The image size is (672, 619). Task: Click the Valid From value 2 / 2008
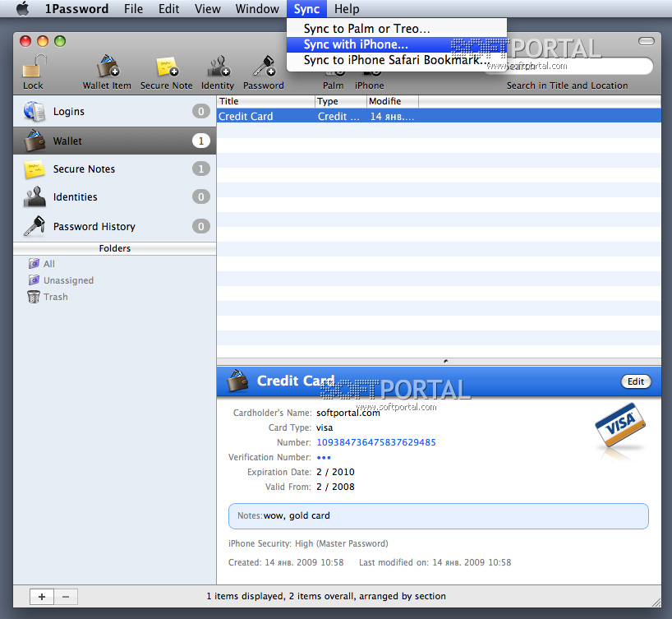pyautogui.click(x=335, y=487)
